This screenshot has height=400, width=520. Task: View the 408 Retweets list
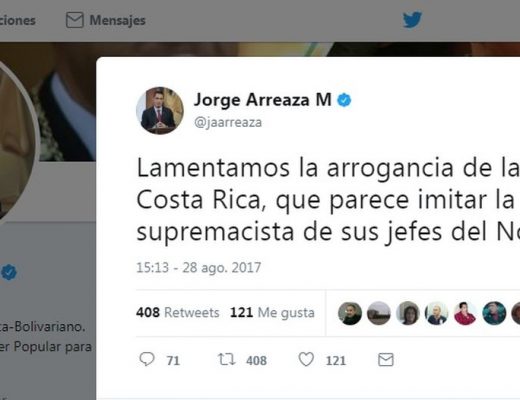[x=178, y=313]
